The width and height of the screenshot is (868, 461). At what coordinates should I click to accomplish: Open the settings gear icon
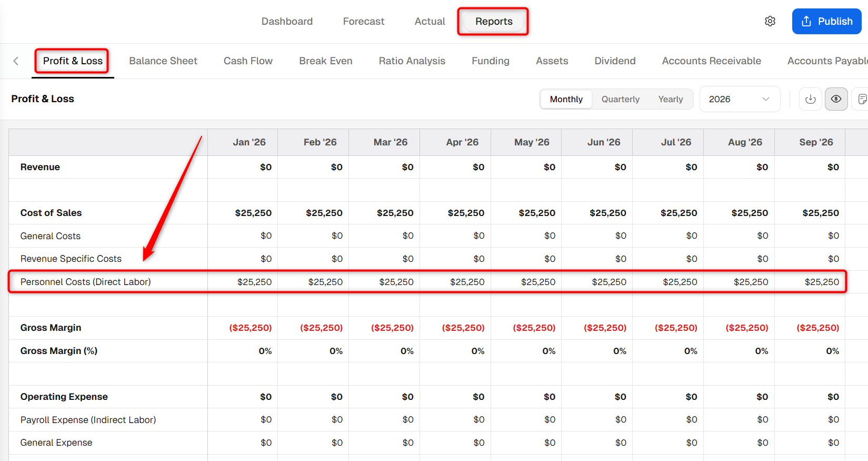tap(770, 21)
